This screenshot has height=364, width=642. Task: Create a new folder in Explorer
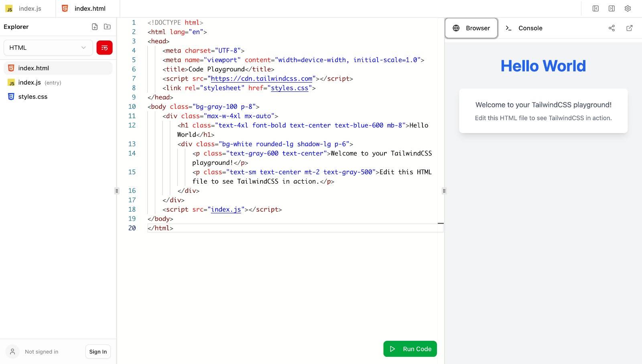pos(107,26)
